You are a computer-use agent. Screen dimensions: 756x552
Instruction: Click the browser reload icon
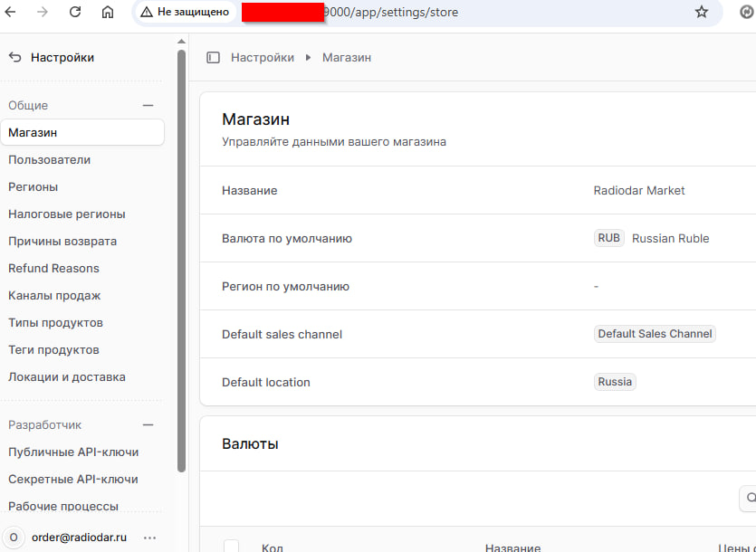coord(75,13)
